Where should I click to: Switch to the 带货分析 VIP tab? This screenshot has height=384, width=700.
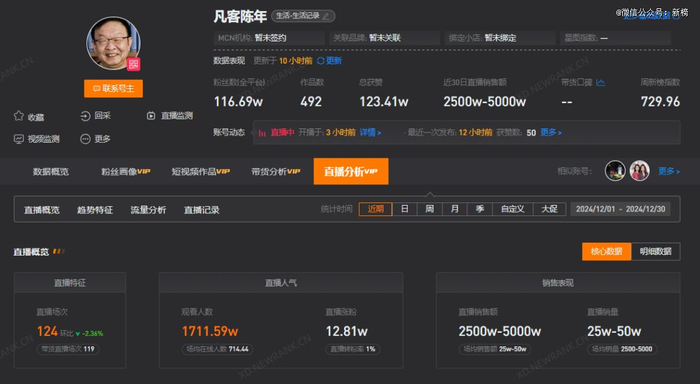(x=275, y=171)
